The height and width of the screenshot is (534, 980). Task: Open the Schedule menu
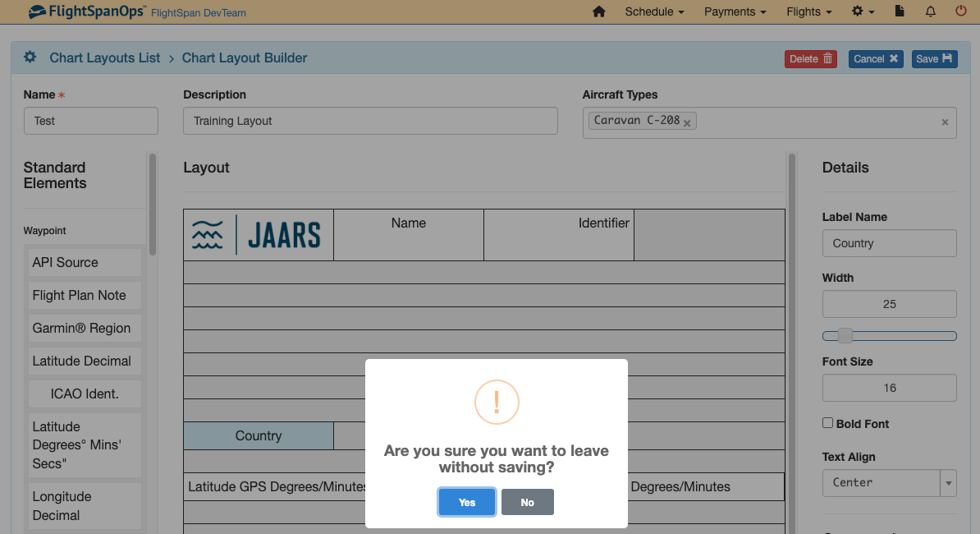[x=654, y=12]
